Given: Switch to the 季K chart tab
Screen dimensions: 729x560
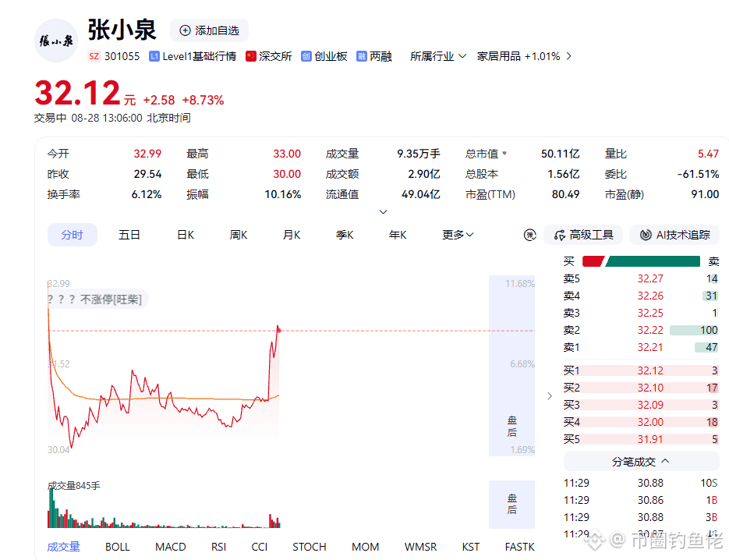Looking at the screenshot, I should click(345, 235).
